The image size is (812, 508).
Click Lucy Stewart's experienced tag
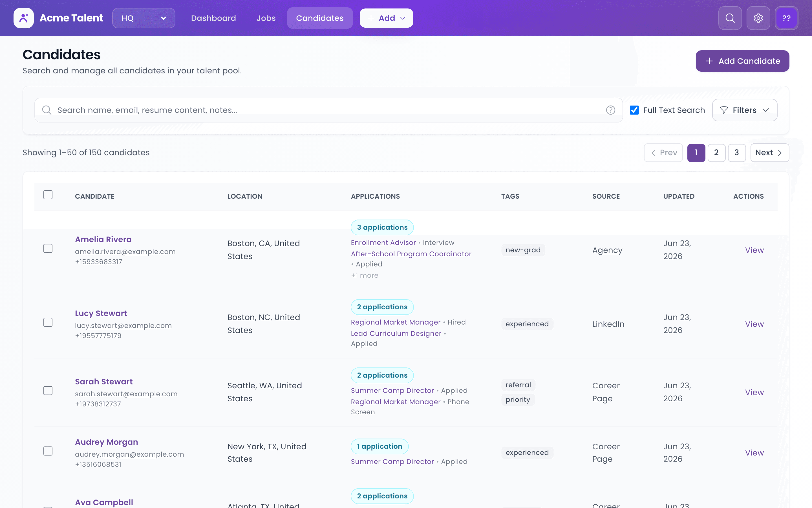coord(527,324)
